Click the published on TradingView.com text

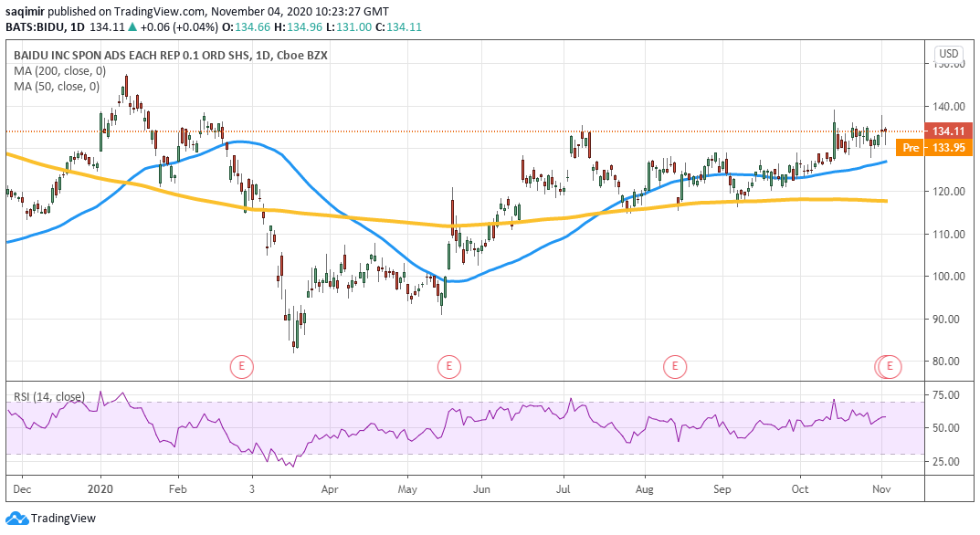[x=128, y=12]
